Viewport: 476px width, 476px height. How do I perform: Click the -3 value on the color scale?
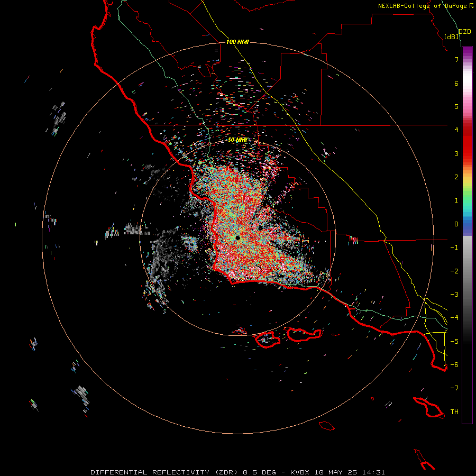(454, 295)
